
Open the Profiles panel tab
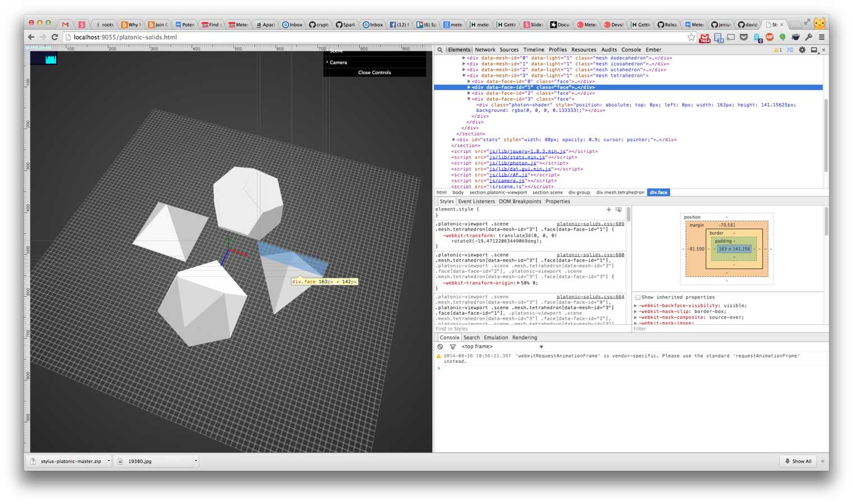click(x=558, y=50)
